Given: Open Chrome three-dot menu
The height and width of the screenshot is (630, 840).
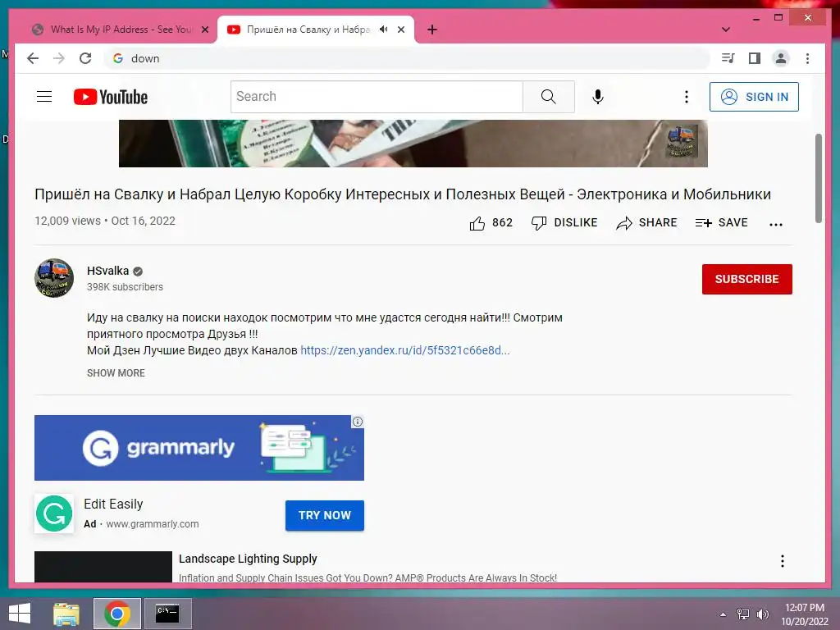Looking at the screenshot, I should tap(807, 58).
